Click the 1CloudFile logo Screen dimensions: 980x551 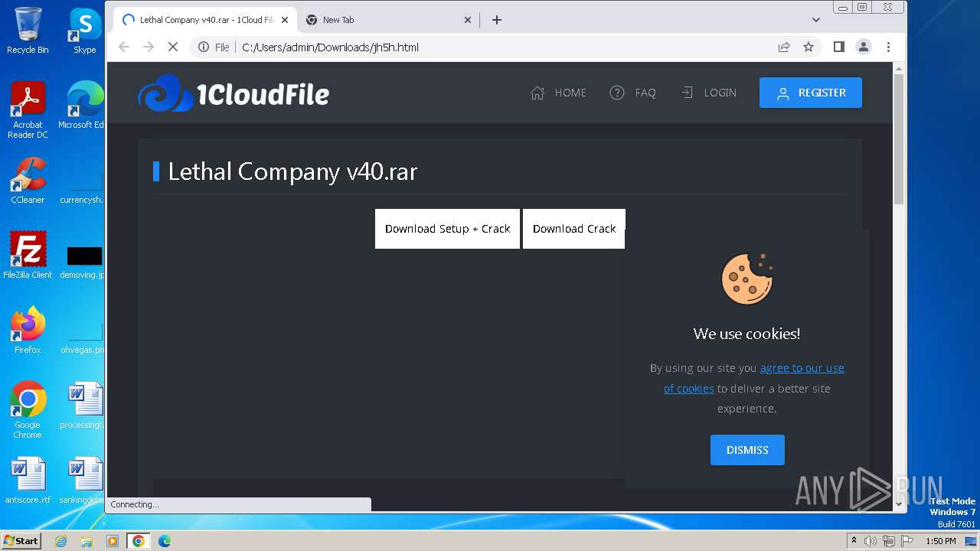coord(234,93)
